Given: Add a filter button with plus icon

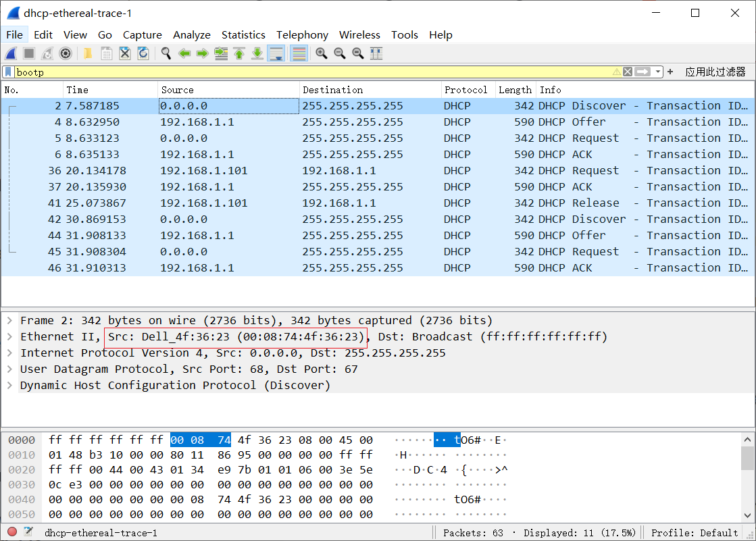Looking at the screenshot, I should coord(670,72).
